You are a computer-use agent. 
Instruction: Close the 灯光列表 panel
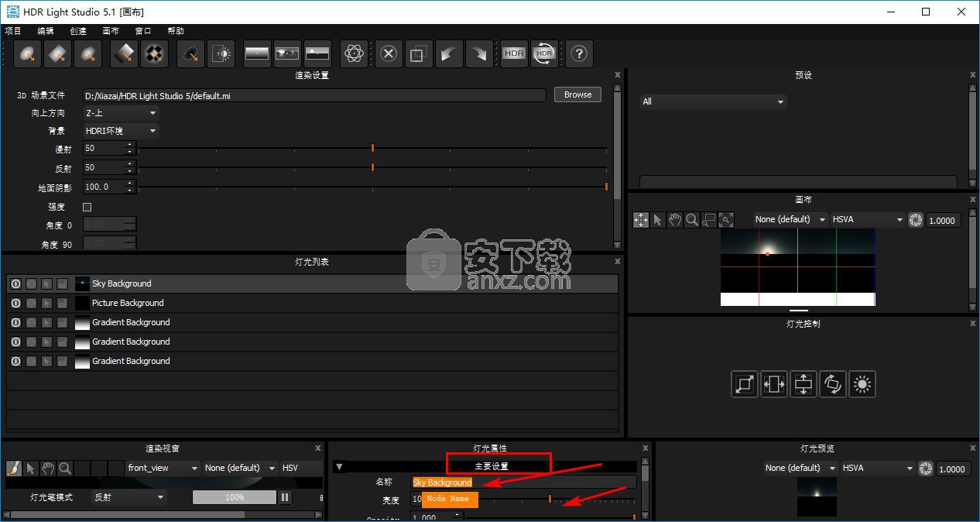[x=617, y=262]
